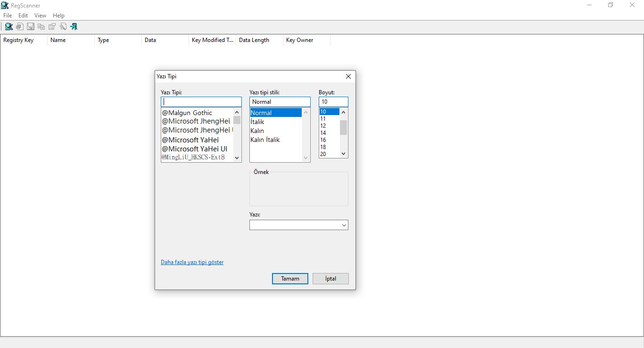
Task: Open the View menu
Action: (40, 16)
